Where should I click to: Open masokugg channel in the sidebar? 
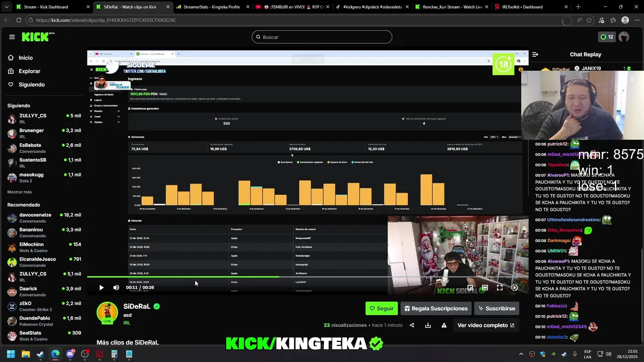click(44, 177)
